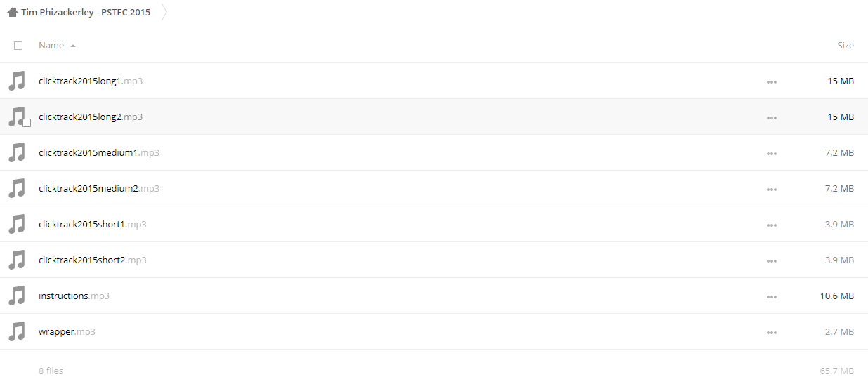Open more options for clicktrack2015medium2.mp3
The image size is (868, 391).
[772, 190]
